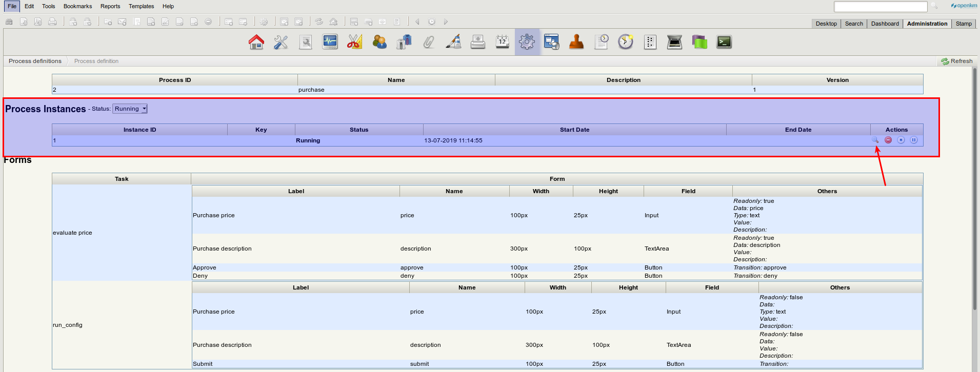Open the terminal console icon

724,42
